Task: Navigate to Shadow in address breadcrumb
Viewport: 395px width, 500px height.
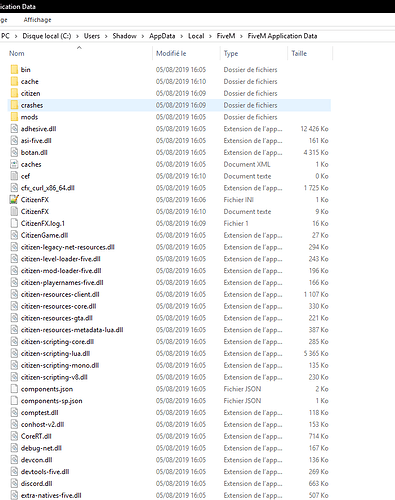Action: pos(124,36)
